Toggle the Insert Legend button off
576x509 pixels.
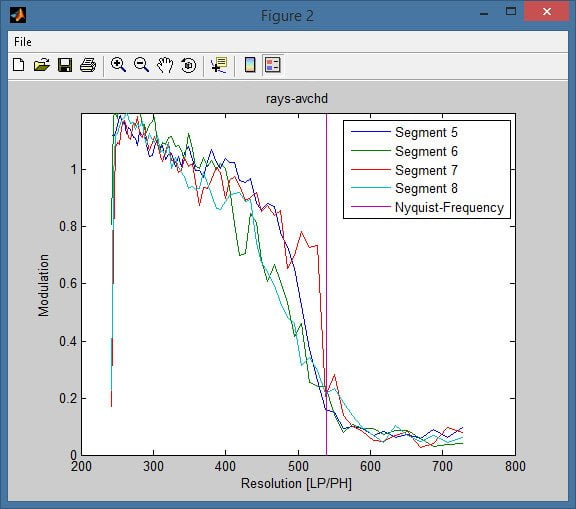click(273, 65)
